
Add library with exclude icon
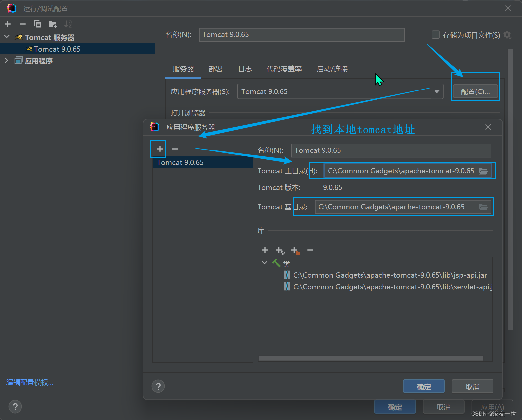pyautogui.click(x=295, y=250)
